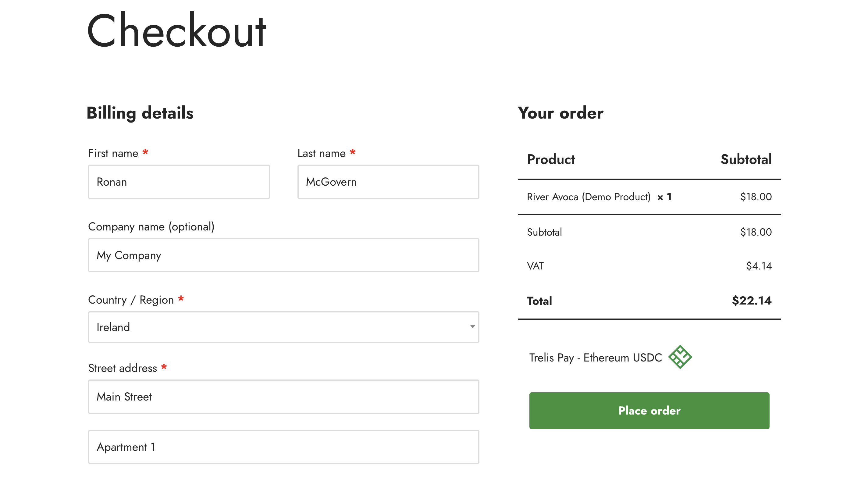868x481 pixels.
Task: Click the Street address label
Action: [123, 368]
